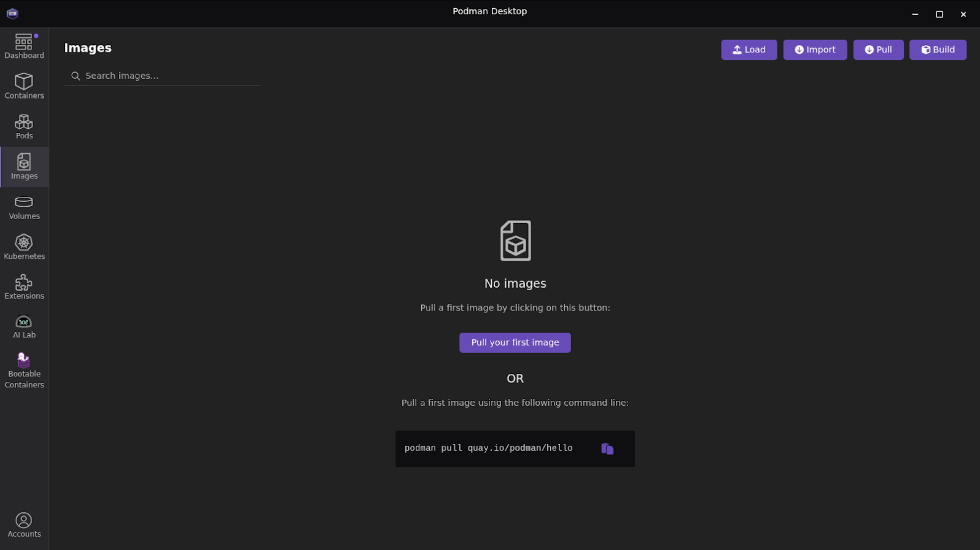Screen dimensions: 980x550
Task: Focus the Search images field
Action: 167,76
